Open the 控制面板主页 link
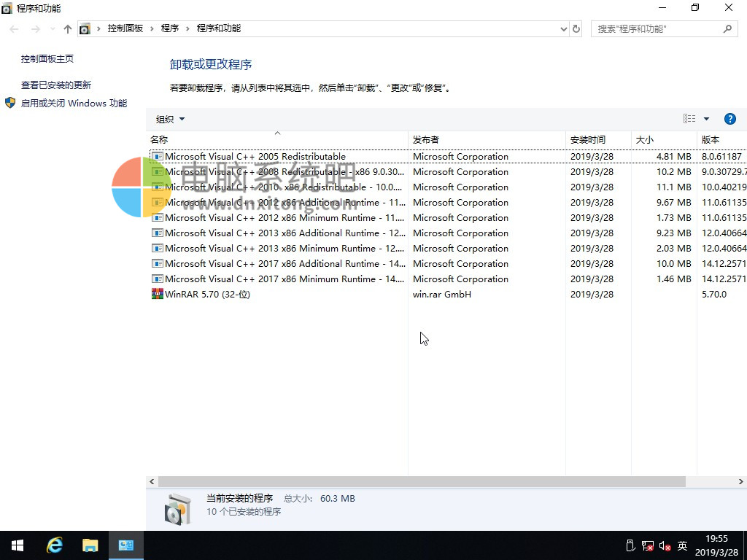747x560 pixels. click(x=47, y=58)
